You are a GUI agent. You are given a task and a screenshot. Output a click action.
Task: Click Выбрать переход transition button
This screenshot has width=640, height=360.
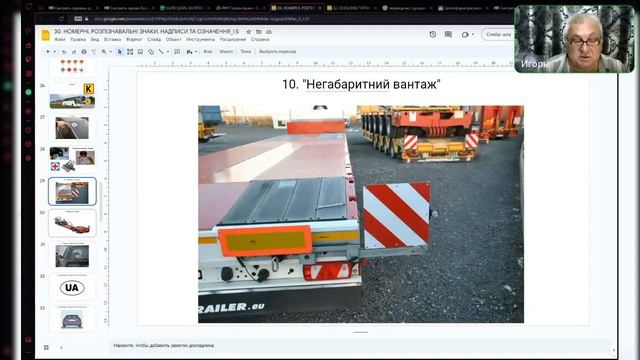pyautogui.click(x=278, y=52)
